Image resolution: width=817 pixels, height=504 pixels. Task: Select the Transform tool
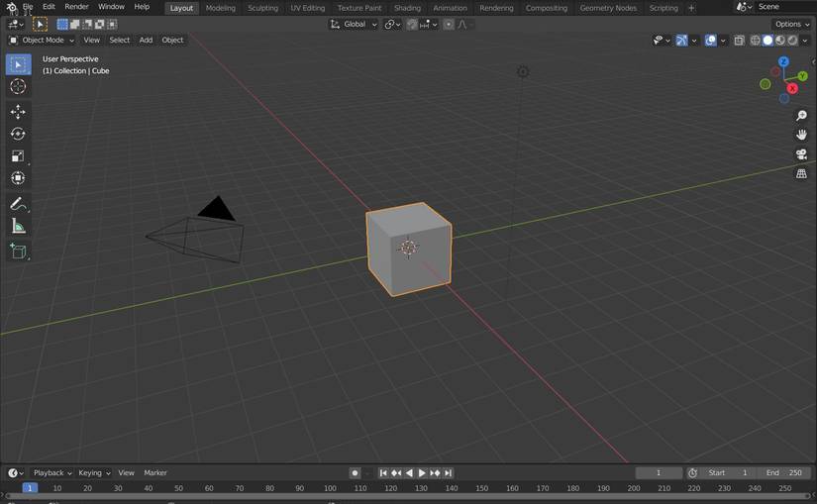[18, 178]
